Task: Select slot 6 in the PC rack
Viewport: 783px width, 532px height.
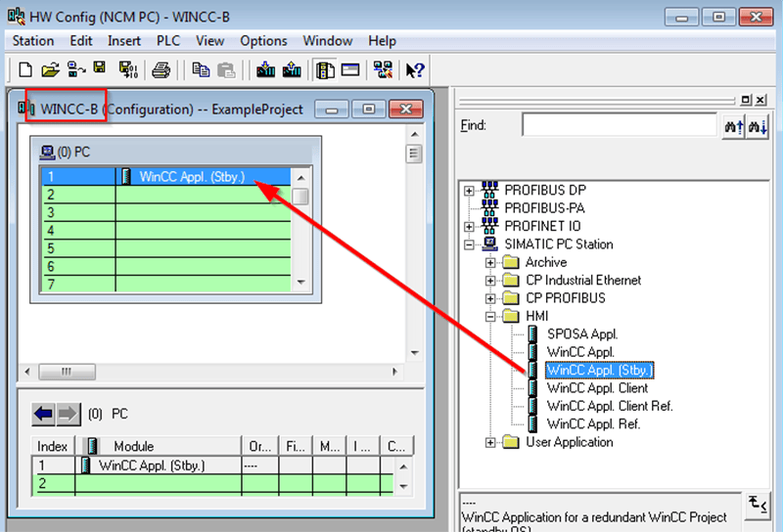Action: pos(165,267)
